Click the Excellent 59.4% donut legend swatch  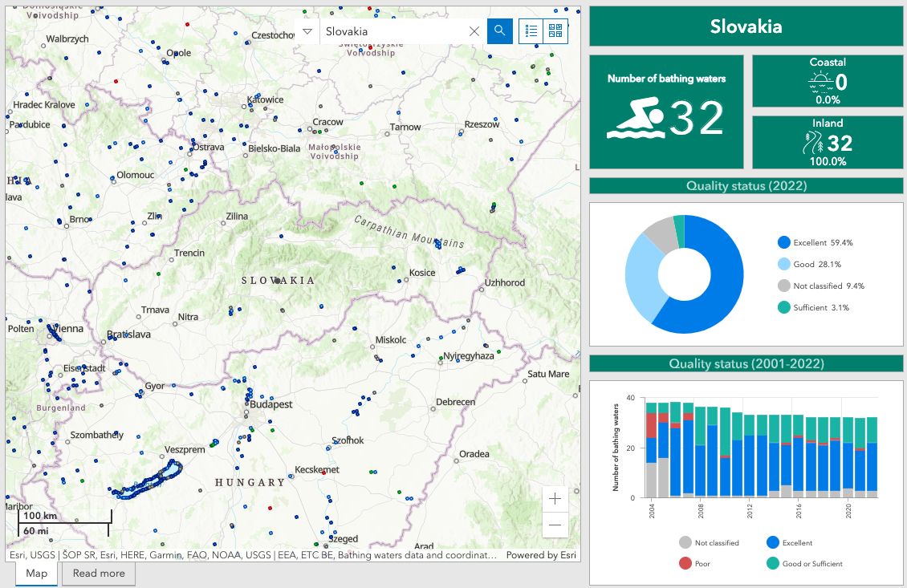[x=783, y=242]
